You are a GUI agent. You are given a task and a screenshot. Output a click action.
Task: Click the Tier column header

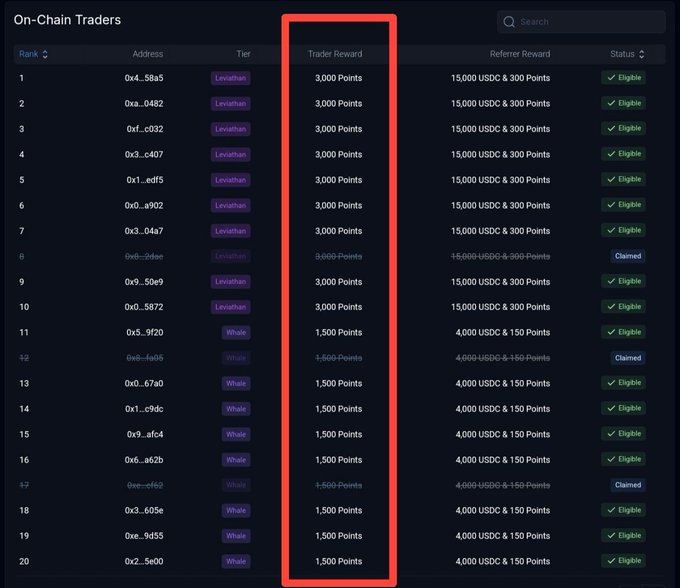click(243, 54)
